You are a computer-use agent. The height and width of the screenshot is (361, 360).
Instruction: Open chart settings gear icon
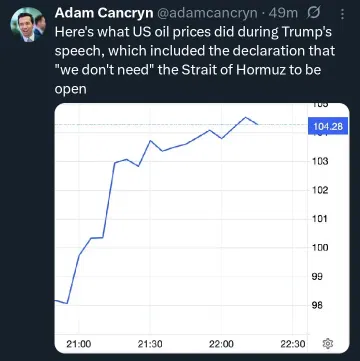(x=328, y=343)
